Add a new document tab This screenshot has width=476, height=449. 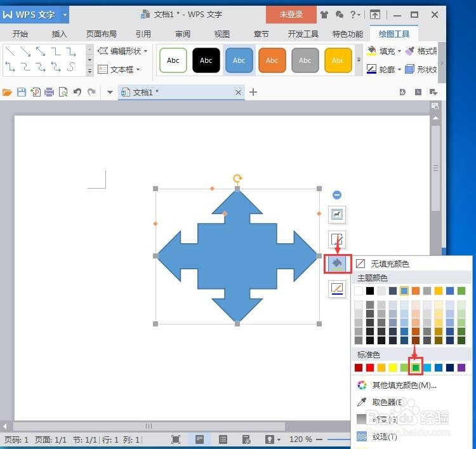[x=253, y=92]
